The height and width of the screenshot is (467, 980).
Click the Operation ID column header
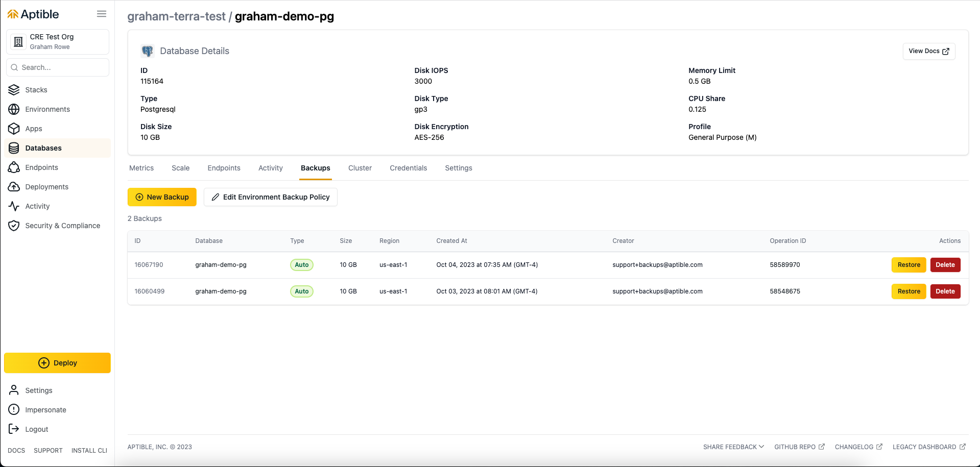787,241
